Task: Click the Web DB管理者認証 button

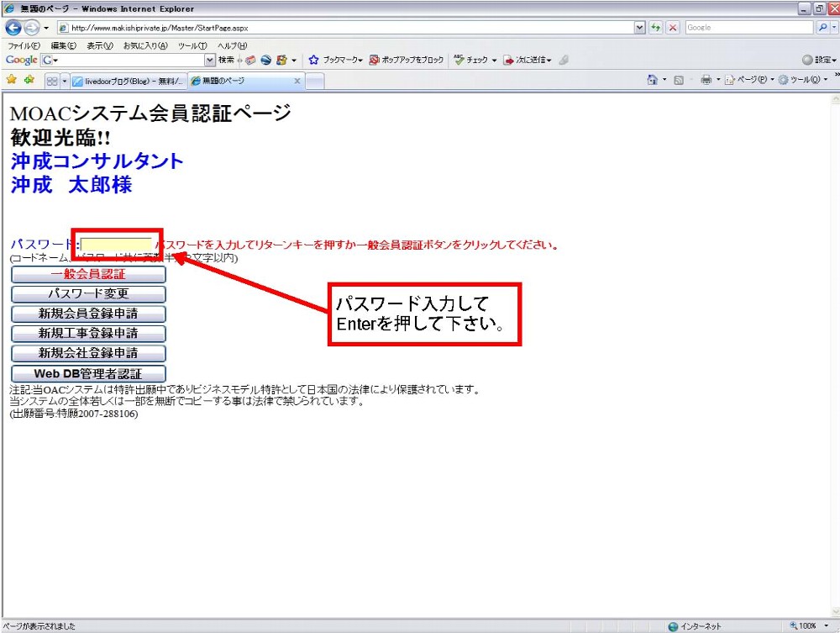Action: click(88, 373)
